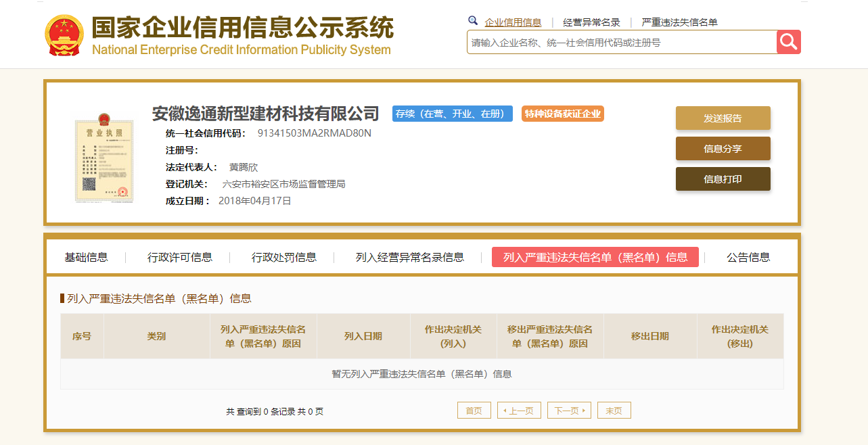The image size is (868, 445).
Task: Click the 特种设备获证企业 badge
Action: [563, 114]
